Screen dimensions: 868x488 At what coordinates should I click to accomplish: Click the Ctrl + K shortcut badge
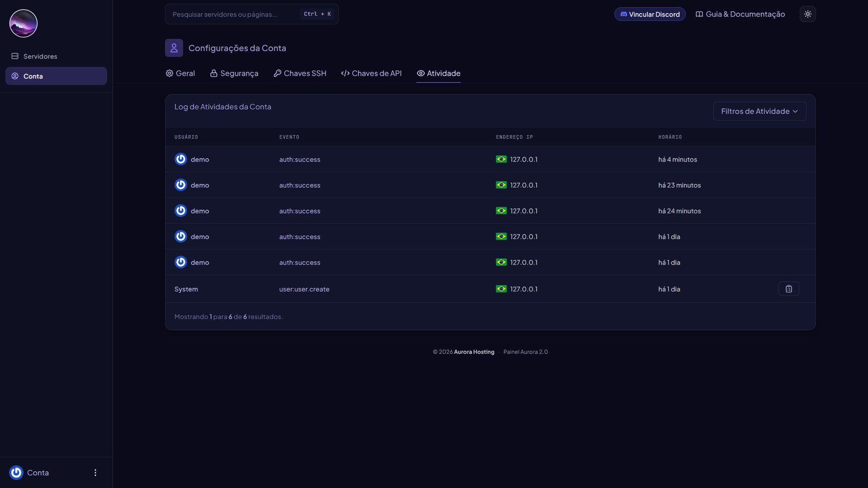pos(317,14)
